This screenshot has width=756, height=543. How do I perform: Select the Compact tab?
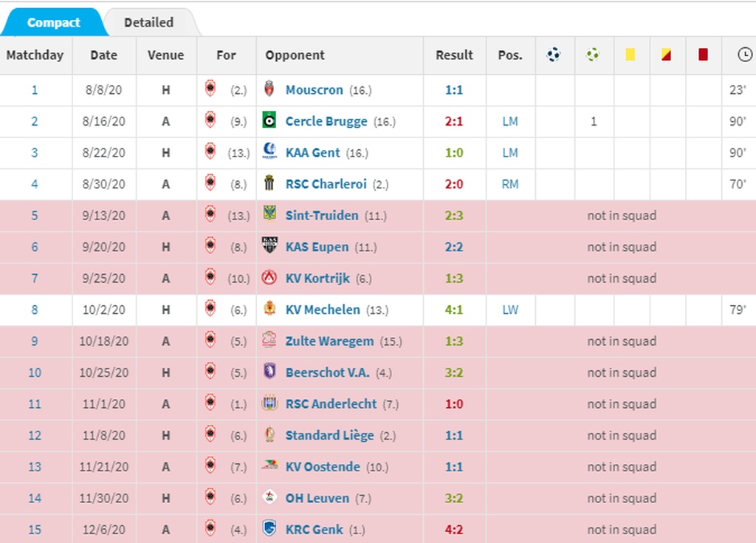click(x=53, y=23)
